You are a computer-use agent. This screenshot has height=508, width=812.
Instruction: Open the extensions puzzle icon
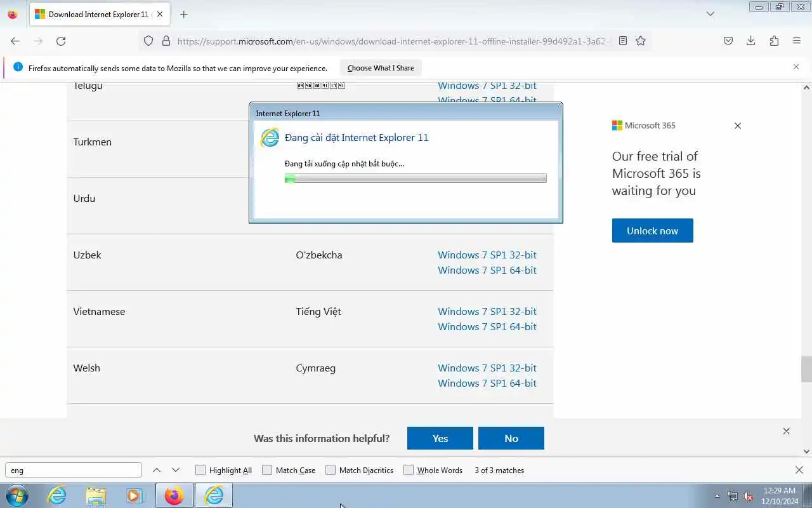[774, 41]
